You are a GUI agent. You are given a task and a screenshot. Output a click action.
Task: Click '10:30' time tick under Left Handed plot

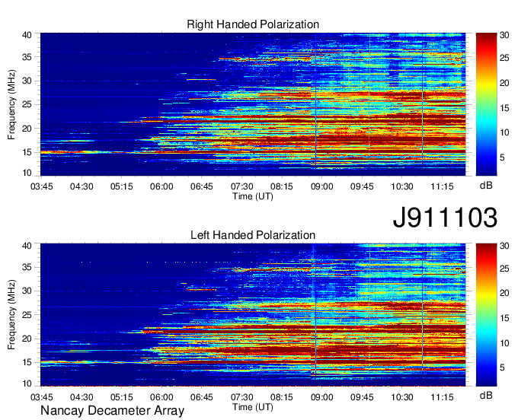click(402, 397)
